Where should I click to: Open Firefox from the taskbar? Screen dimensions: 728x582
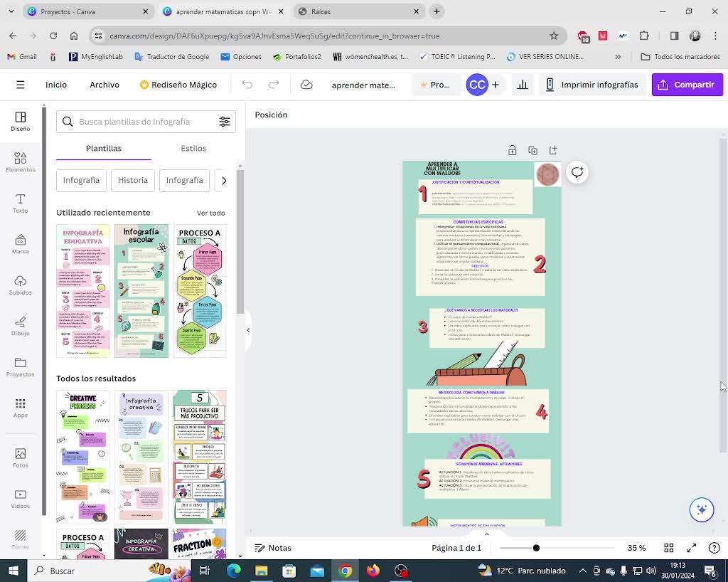373,571
